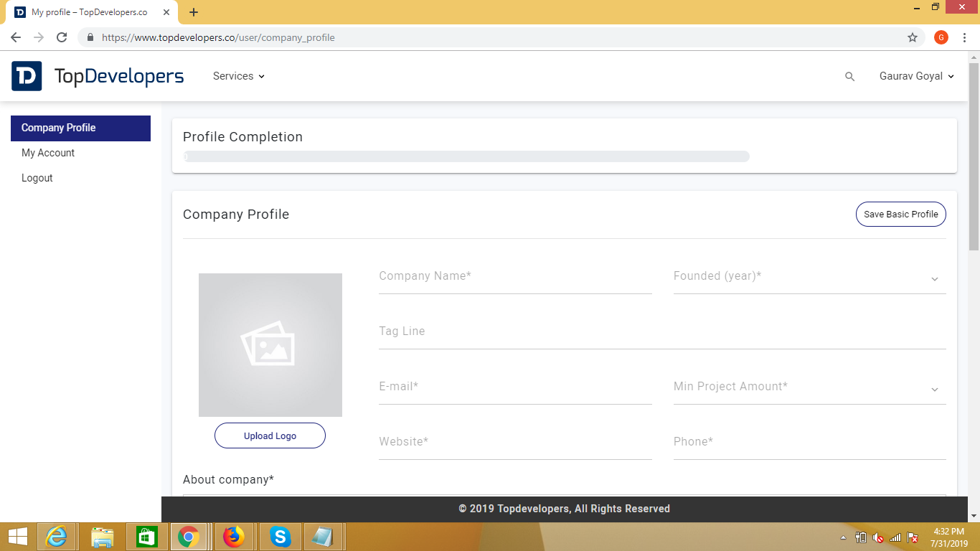Image resolution: width=980 pixels, height=551 pixels.
Task: Click Logout in the sidebar
Action: (37, 178)
